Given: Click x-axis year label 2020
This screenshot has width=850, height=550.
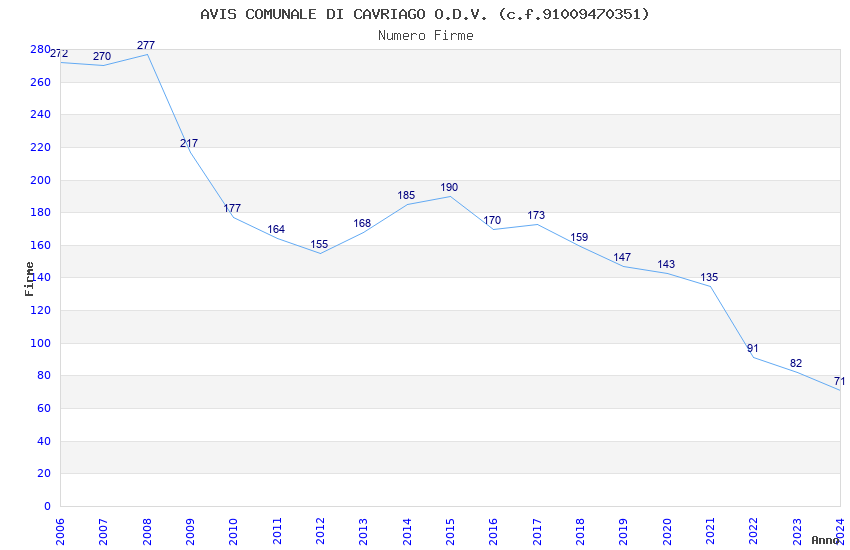Looking at the screenshot, I should tap(667, 532).
